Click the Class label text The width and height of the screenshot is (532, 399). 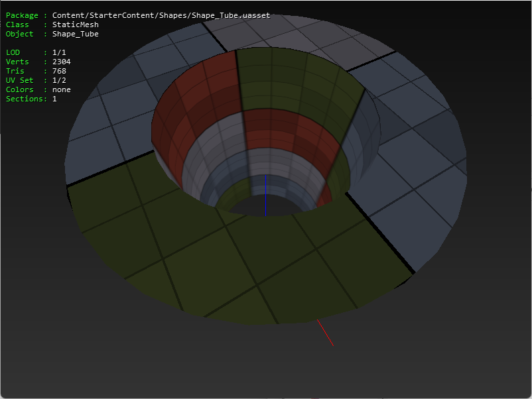click(17, 25)
